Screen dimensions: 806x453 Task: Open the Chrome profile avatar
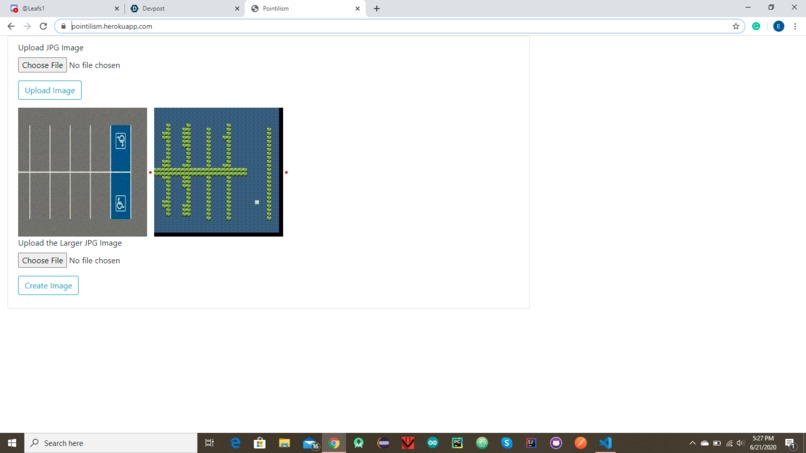[778, 26]
